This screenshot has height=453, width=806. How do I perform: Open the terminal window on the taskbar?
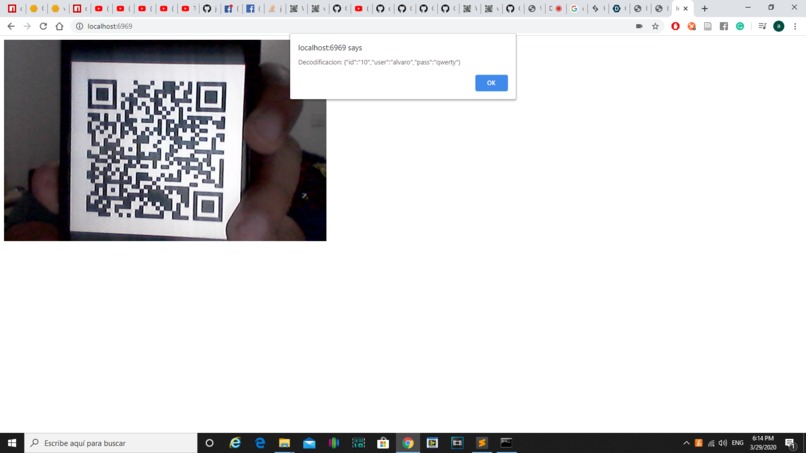pos(506,443)
